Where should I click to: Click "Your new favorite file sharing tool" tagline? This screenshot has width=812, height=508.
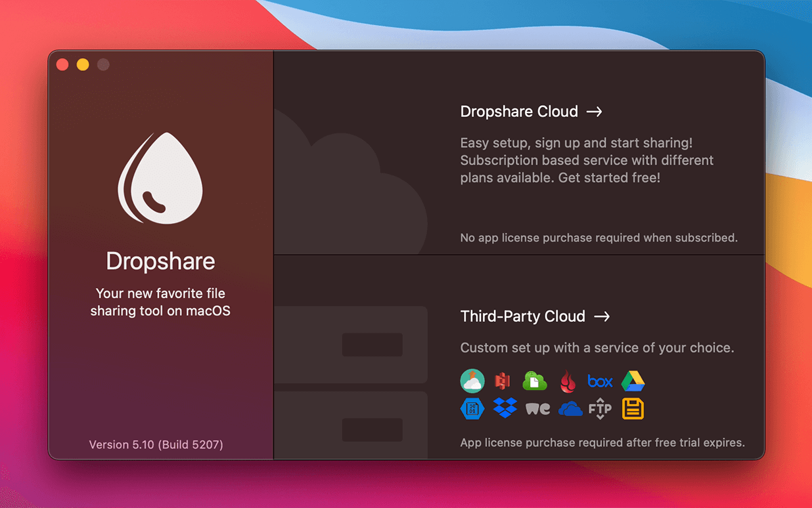pos(160,302)
